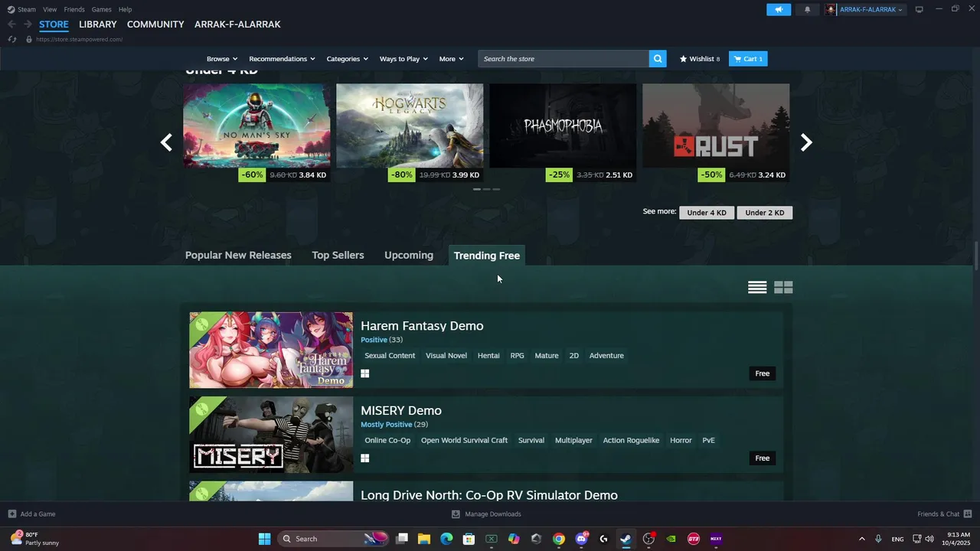Image resolution: width=980 pixels, height=551 pixels.
Task: Open Google Chrome from the taskbar
Action: [x=559, y=539]
